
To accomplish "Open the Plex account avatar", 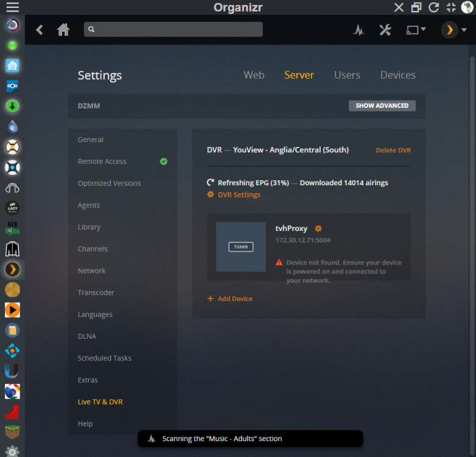I will 449,30.
